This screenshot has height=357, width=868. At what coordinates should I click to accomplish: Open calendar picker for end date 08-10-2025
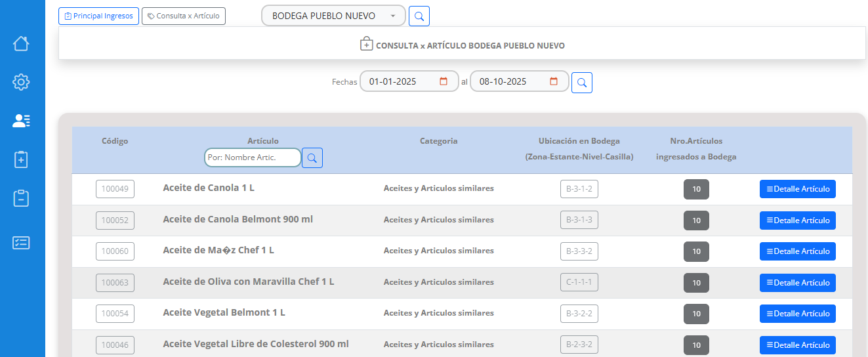click(554, 81)
